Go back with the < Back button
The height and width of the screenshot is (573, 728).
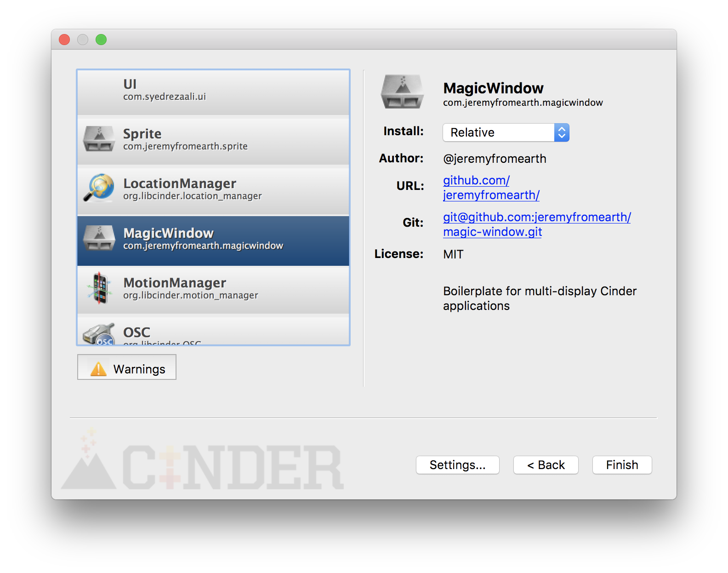(546, 465)
